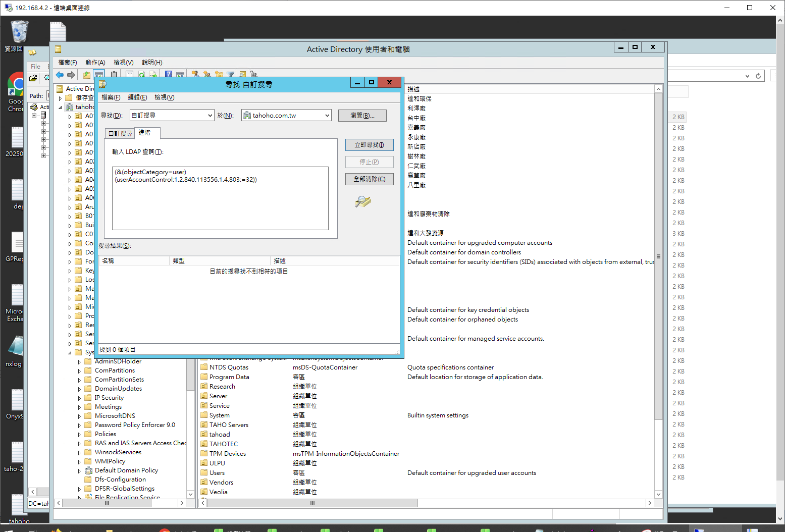Image resolution: width=785 pixels, height=532 pixels.
Task: Expand the Policies tree node
Action: point(79,435)
